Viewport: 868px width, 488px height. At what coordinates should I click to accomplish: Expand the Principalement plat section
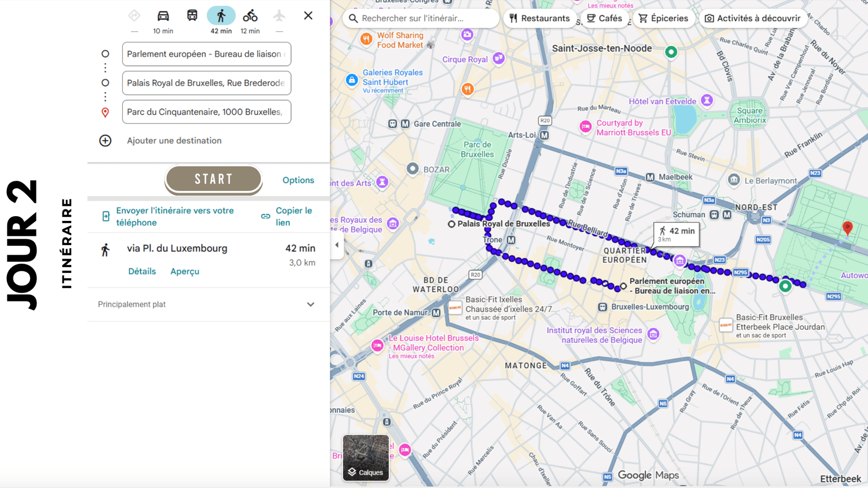(208, 304)
